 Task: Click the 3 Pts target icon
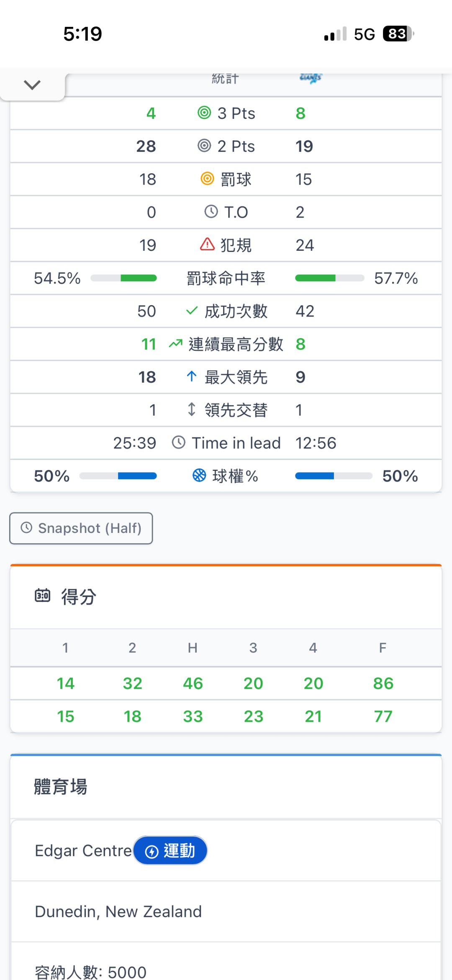pyautogui.click(x=204, y=113)
